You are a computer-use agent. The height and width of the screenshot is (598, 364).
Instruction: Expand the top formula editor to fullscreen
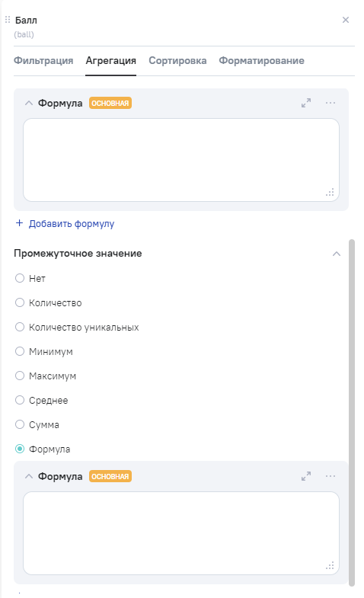[306, 103]
